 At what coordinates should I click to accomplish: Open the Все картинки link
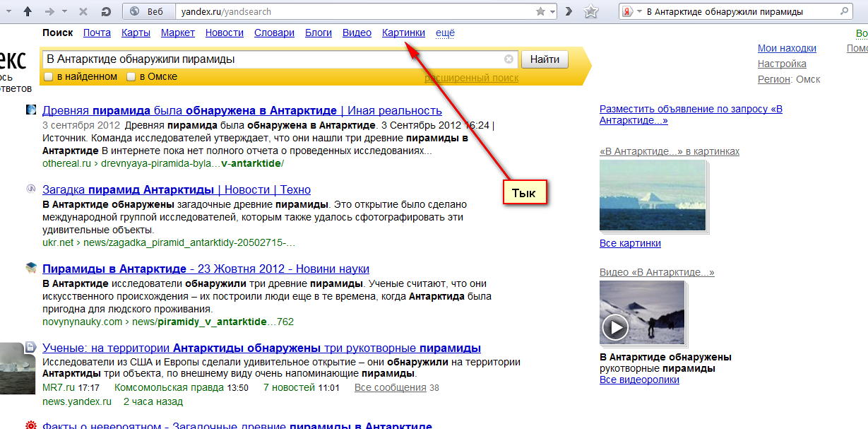pos(630,243)
